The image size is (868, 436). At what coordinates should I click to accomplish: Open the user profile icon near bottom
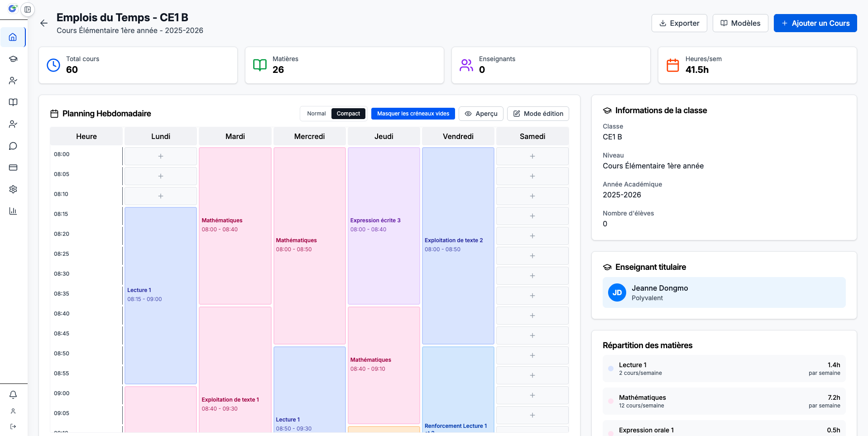(13, 411)
